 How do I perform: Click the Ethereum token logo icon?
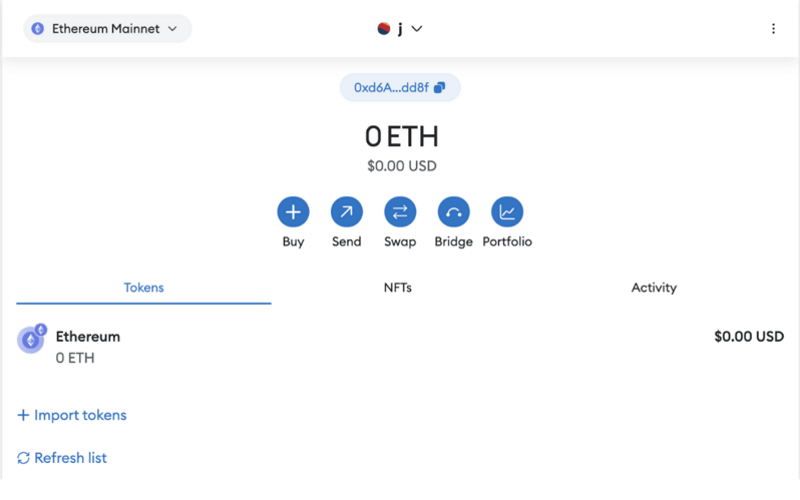[x=31, y=339]
